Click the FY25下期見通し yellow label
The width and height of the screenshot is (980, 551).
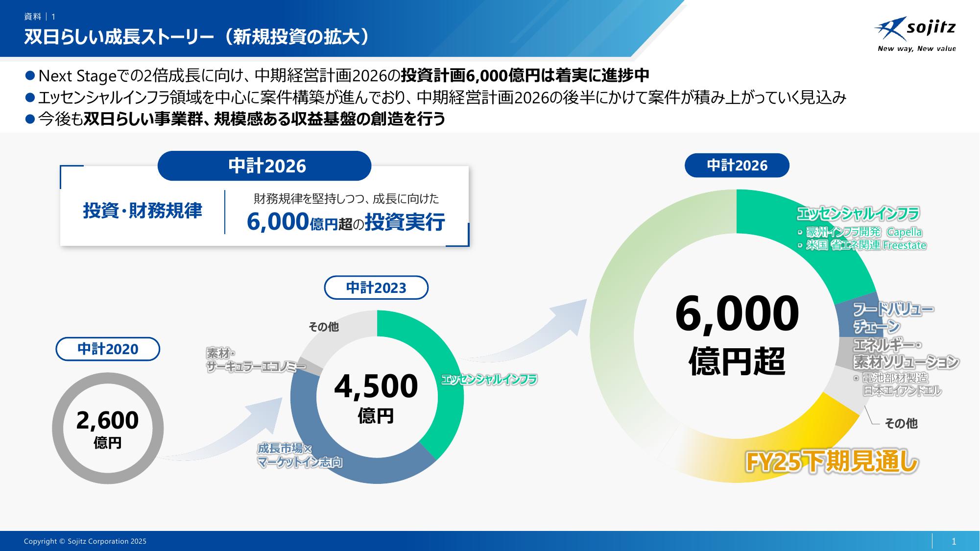[831, 462]
